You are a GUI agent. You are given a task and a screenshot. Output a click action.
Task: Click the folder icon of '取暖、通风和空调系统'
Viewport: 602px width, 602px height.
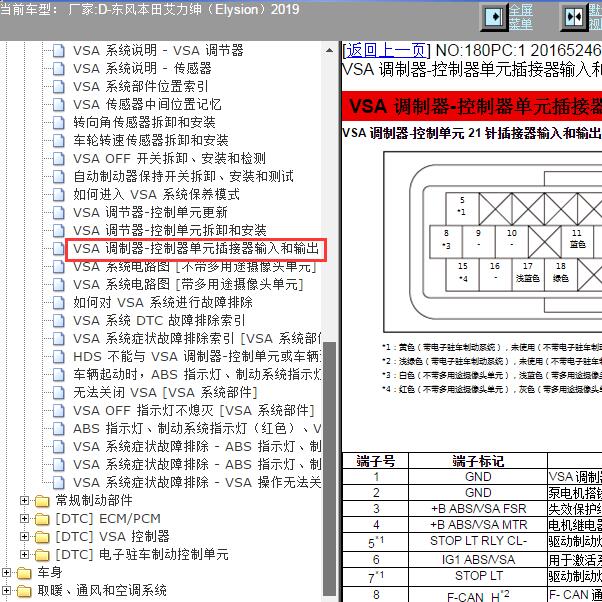click(24, 591)
